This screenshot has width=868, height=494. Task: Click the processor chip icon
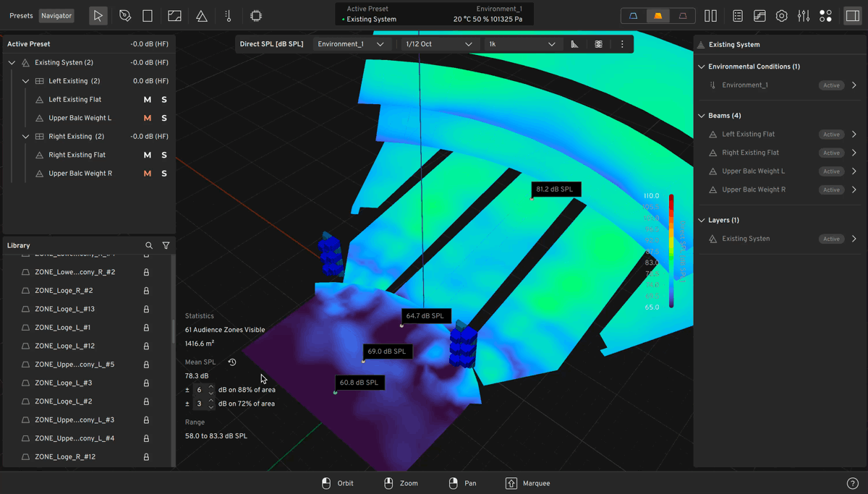tap(256, 16)
